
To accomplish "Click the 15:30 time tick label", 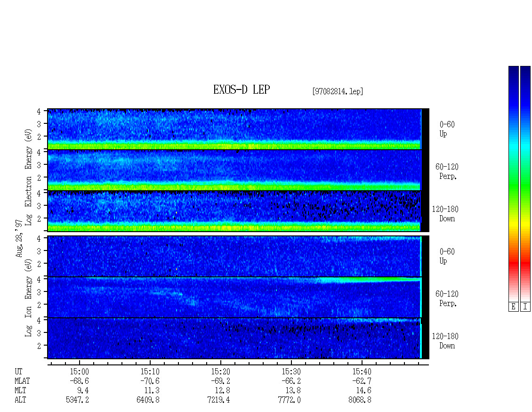I will pyautogui.click(x=291, y=372).
